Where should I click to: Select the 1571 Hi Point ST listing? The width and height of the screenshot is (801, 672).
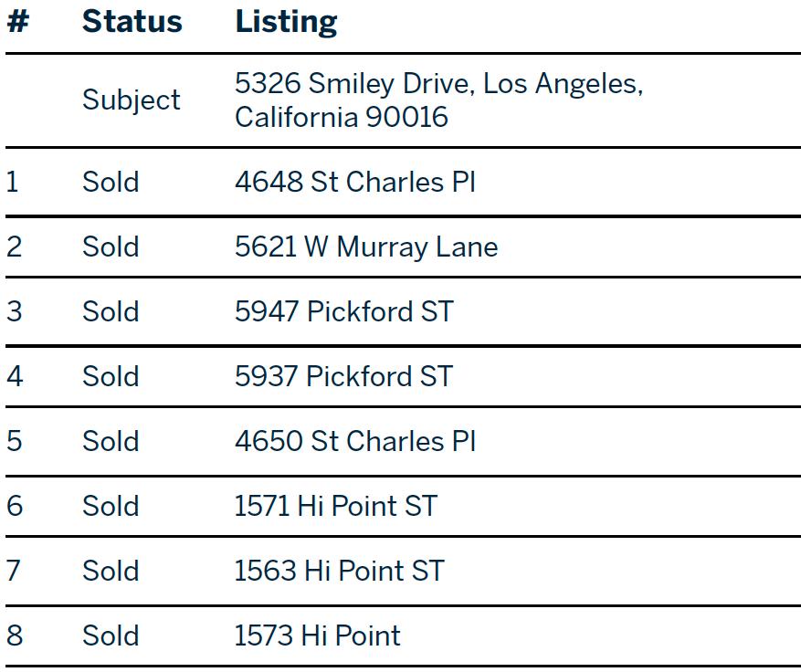(x=335, y=506)
